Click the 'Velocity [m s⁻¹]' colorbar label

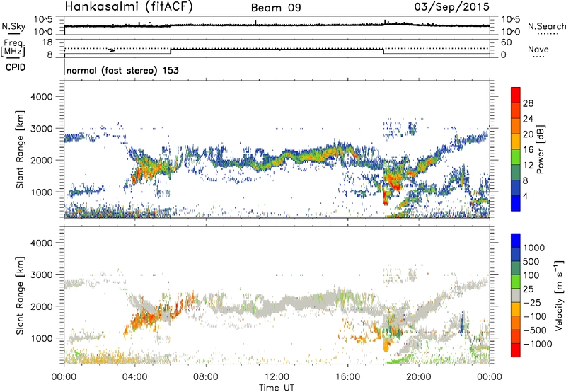click(559, 295)
